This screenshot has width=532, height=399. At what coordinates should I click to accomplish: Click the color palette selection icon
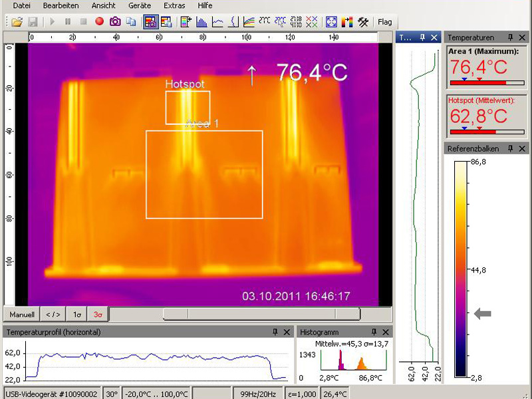[x=347, y=22]
